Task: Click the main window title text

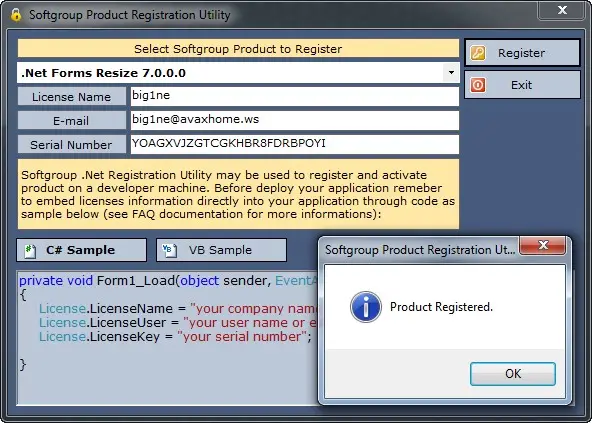Action: coord(130,15)
